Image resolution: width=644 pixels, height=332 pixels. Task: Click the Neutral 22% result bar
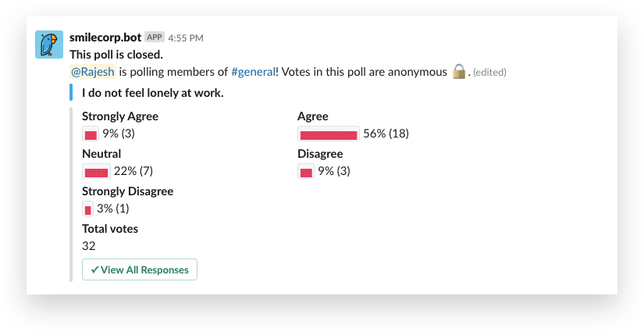pos(97,172)
